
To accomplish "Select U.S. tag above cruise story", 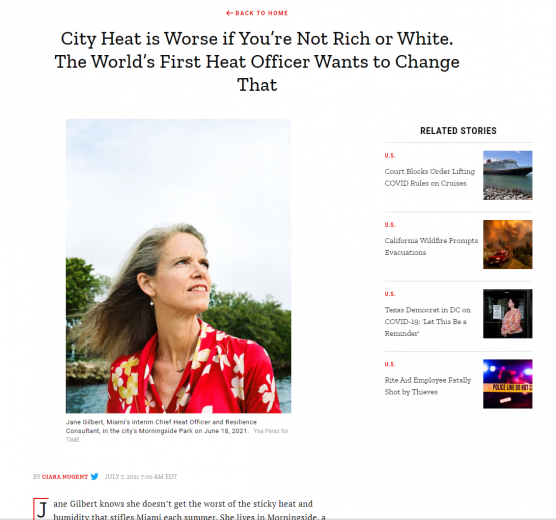I will (390, 155).
